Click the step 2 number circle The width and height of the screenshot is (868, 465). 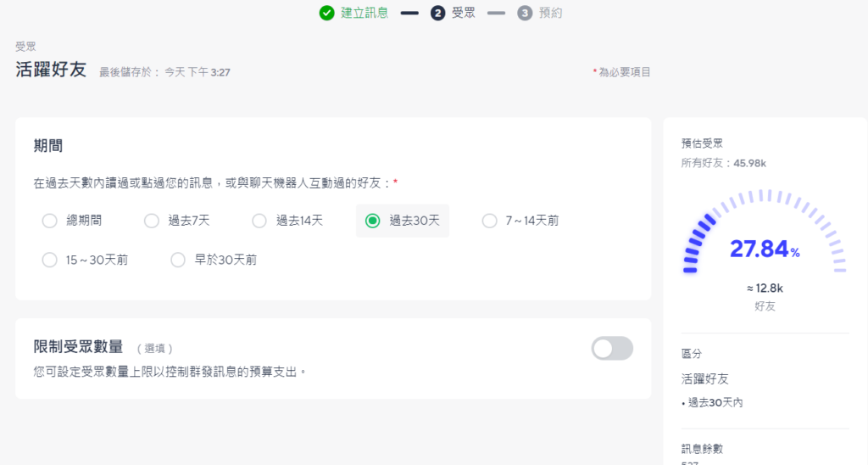click(x=437, y=13)
